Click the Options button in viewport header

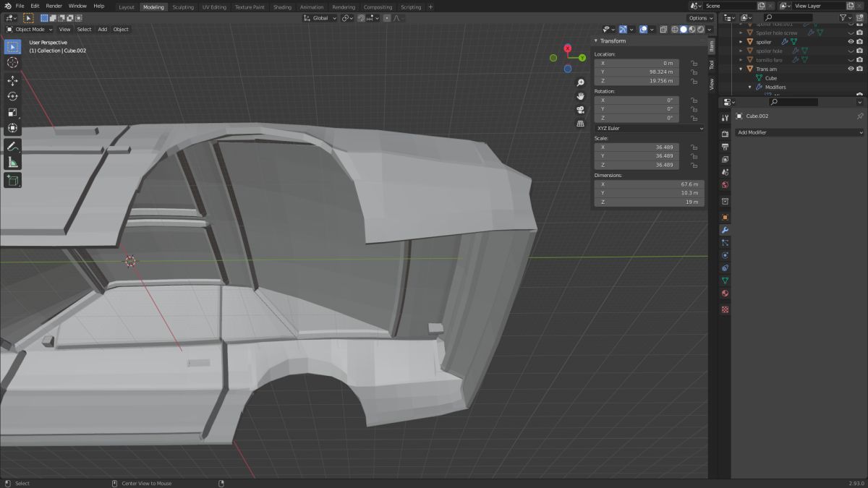[x=700, y=18]
